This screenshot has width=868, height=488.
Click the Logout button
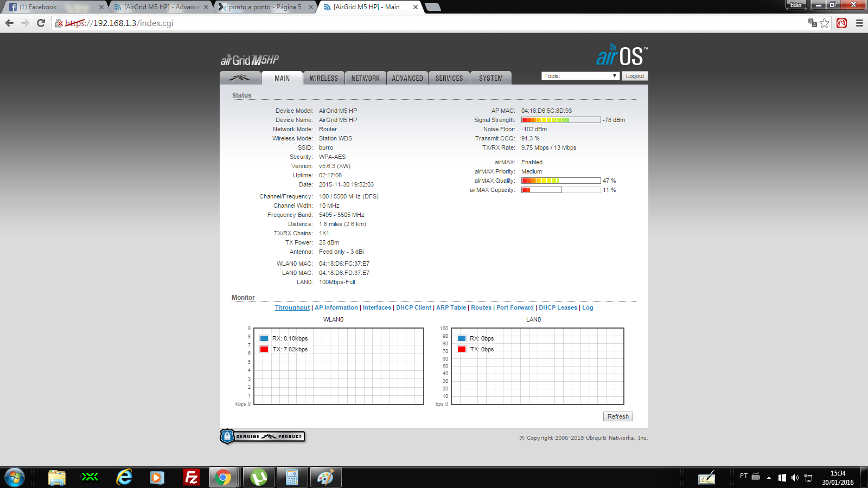tap(635, 76)
